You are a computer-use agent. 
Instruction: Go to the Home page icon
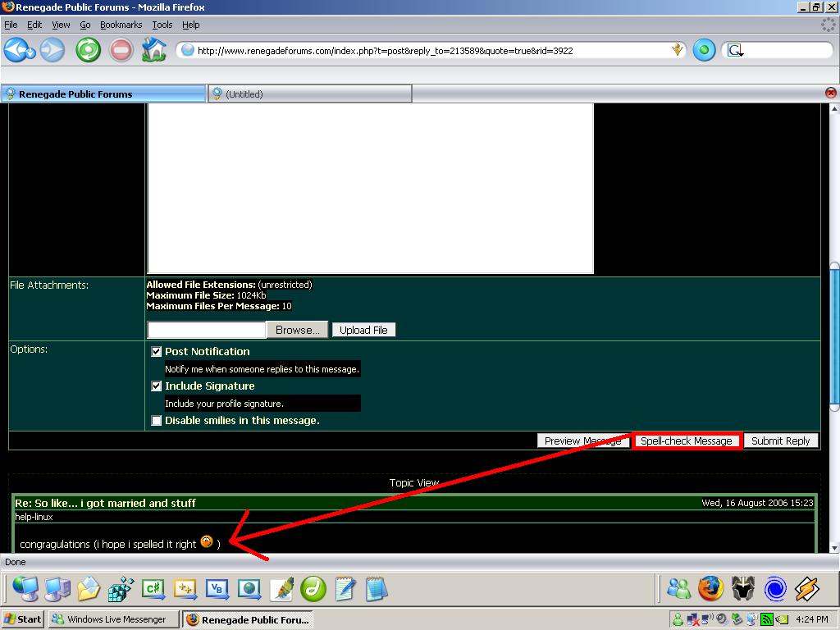(153, 50)
